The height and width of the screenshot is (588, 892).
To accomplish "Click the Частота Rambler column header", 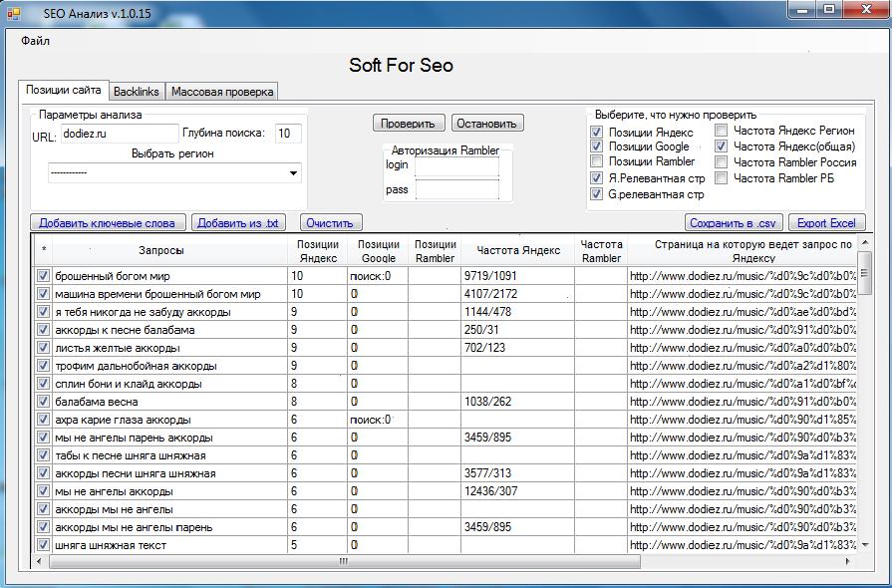I will pos(601,250).
